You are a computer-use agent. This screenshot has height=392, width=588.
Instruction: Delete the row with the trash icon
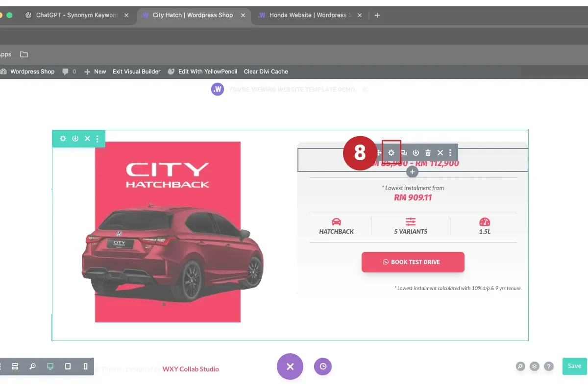click(x=428, y=152)
